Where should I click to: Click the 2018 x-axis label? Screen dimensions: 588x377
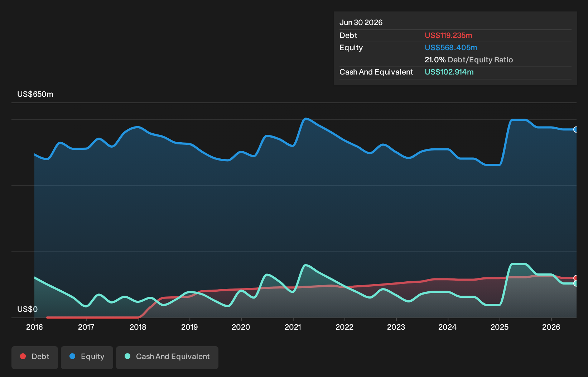click(138, 327)
